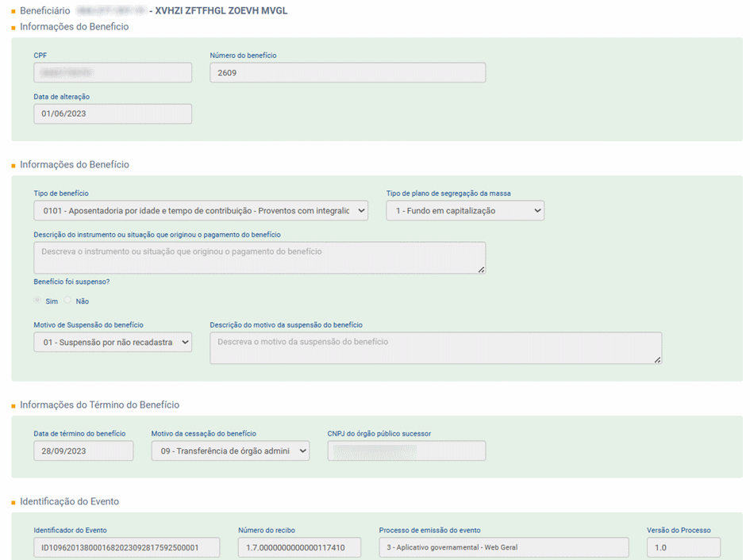Click the Número do recibo field
Screen dimensions: 750x560
pos(299,547)
